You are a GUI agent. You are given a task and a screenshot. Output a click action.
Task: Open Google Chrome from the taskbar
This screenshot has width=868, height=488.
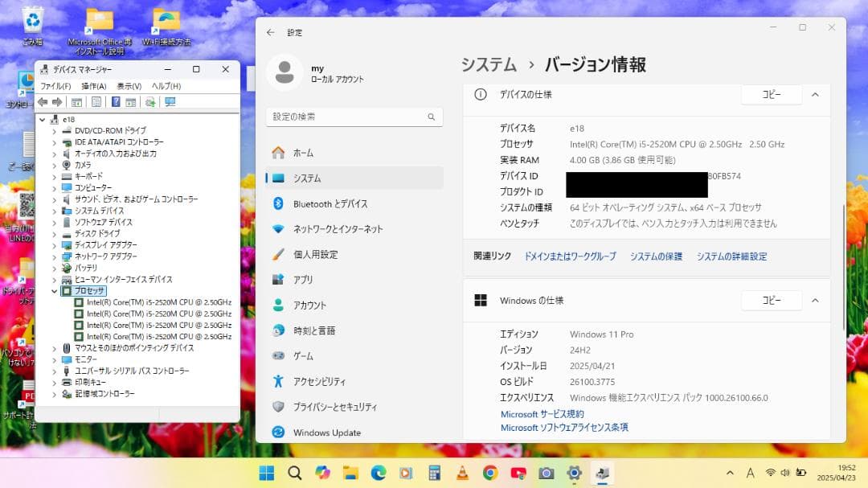click(x=489, y=474)
